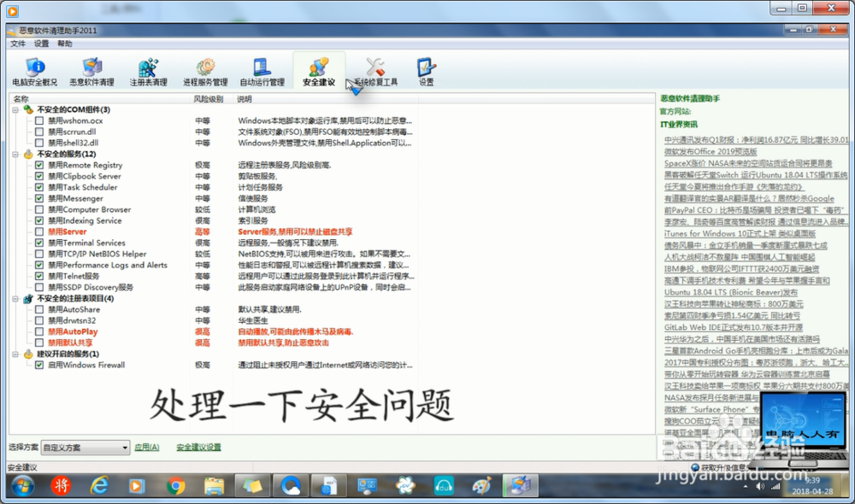Open the 恶意软件清理 toolbar icon

coord(91,72)
